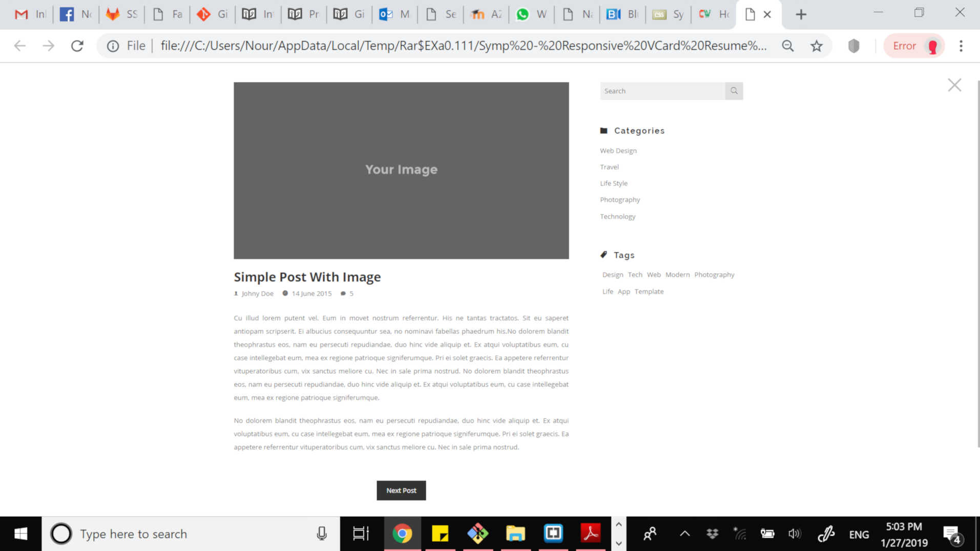Open the Technology category

click(617, 217)
